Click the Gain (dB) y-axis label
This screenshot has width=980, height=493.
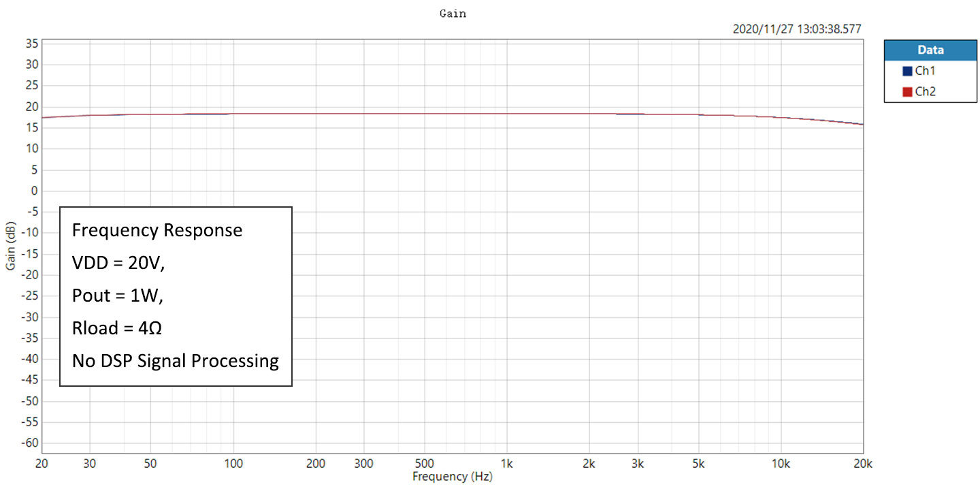click(11, 246)
